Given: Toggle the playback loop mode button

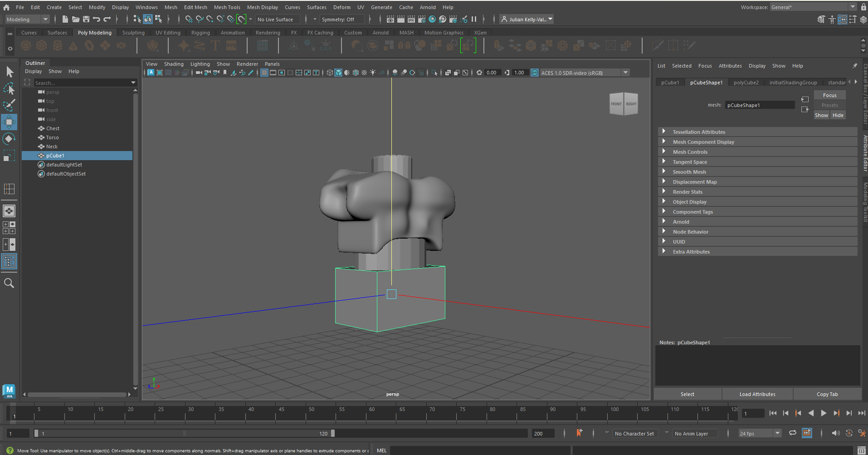Looking at the screenshot, I should (x=792, y=433).
